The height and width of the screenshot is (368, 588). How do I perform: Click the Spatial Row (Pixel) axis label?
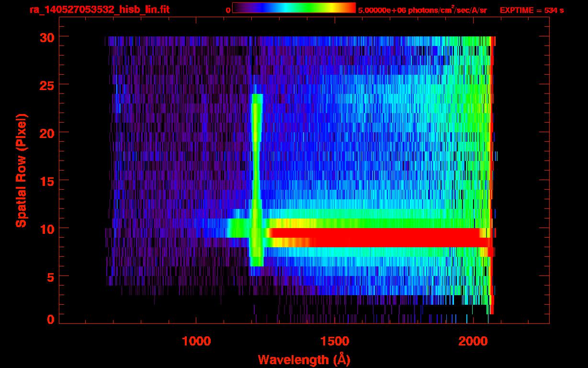[21, 170]
